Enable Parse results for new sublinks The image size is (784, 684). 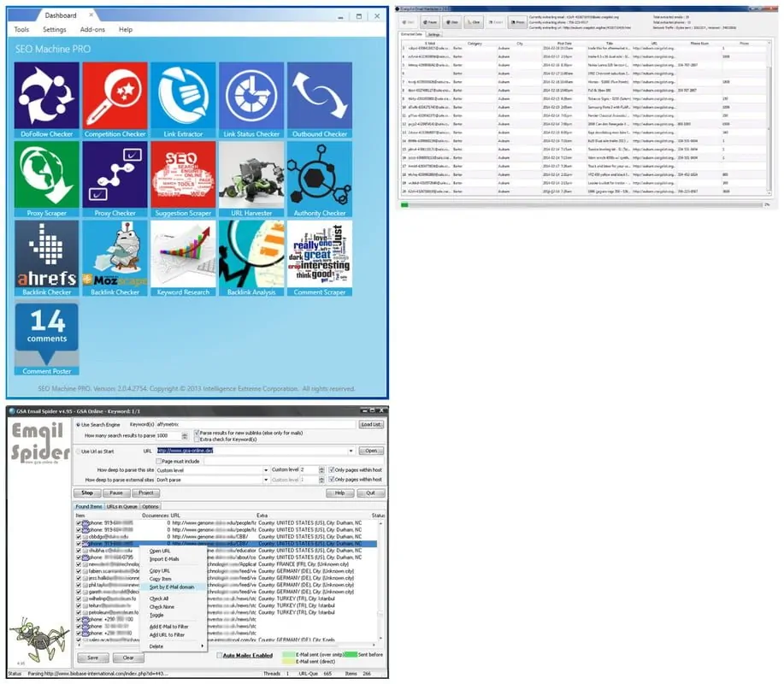click(197, 432)
